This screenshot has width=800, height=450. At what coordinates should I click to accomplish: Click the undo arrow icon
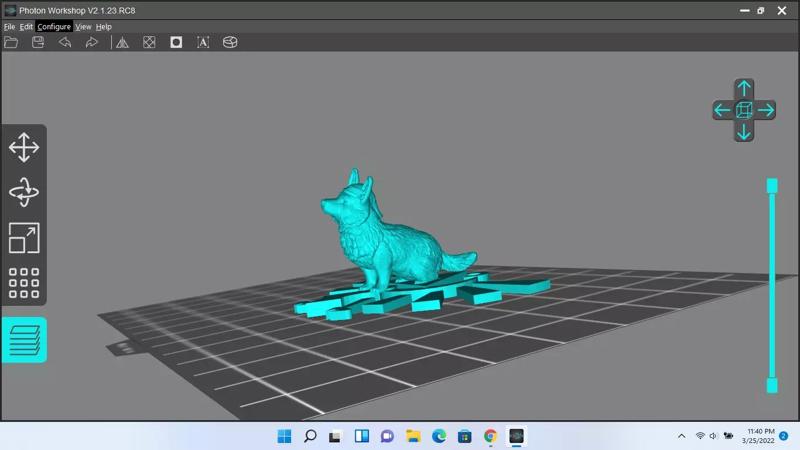tap(65, 42)
